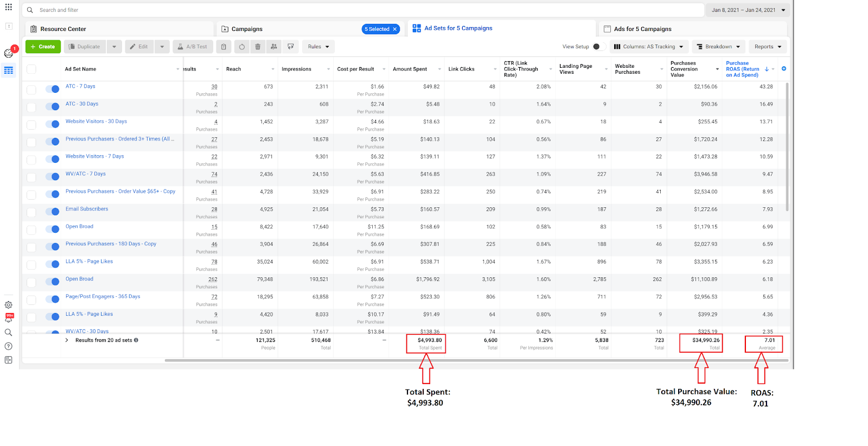Check the select-all checkbox in table header
868x446 pixels.
(x=31, y=69)
